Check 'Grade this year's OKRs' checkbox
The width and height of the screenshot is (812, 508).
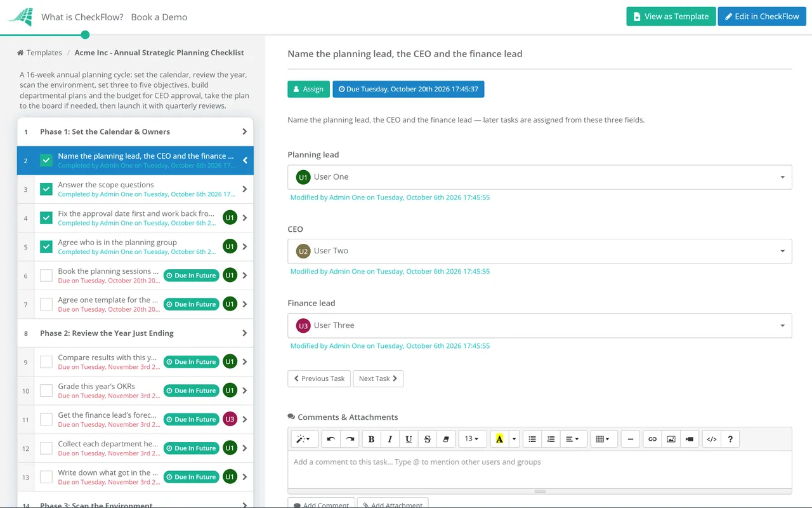point(46,391)
